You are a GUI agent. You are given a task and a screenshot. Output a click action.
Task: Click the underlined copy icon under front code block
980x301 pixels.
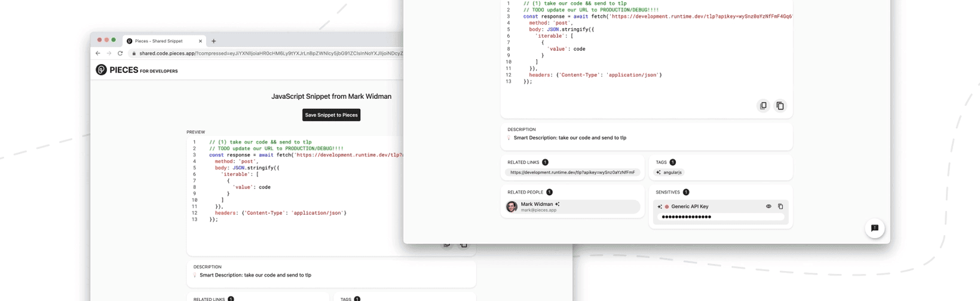[x=763, y=106]
